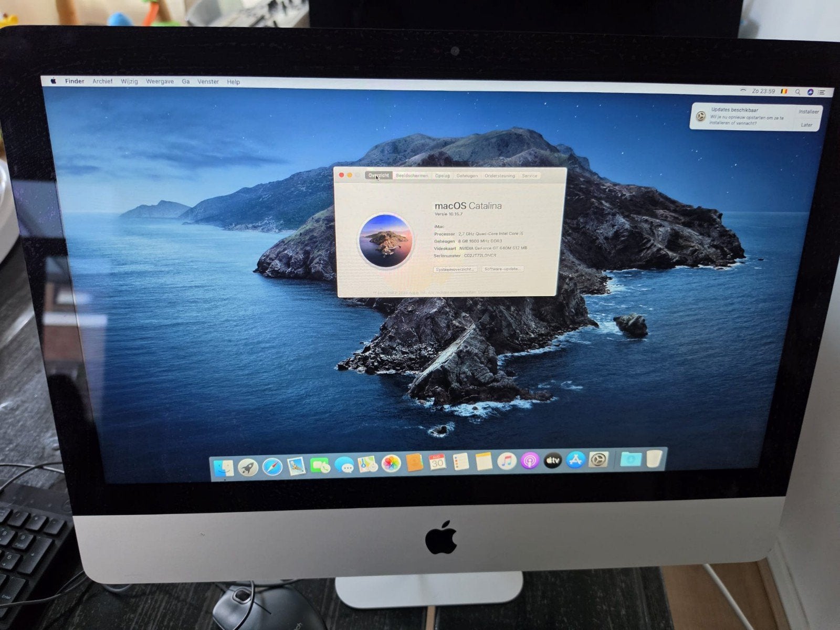The height and width of the screenshot is (630, 840).
Task: Open Belgian flag input source menu
Action: 785,91
